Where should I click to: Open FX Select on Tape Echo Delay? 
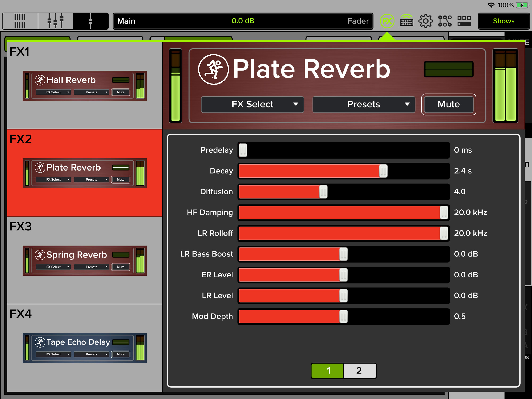[53, 354]
